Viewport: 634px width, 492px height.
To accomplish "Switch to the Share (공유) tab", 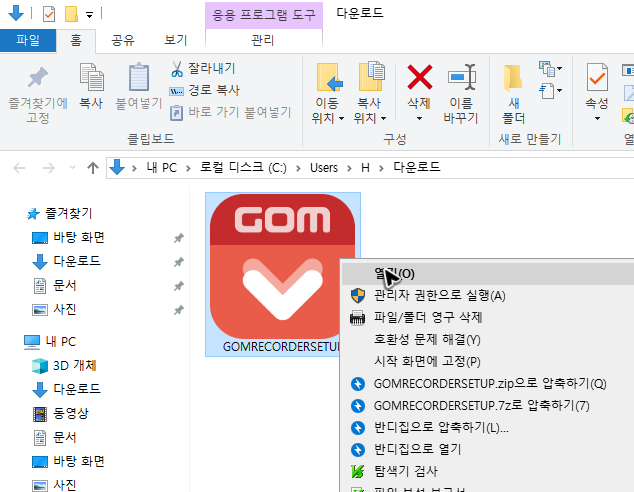I will [x=123, y=40].
